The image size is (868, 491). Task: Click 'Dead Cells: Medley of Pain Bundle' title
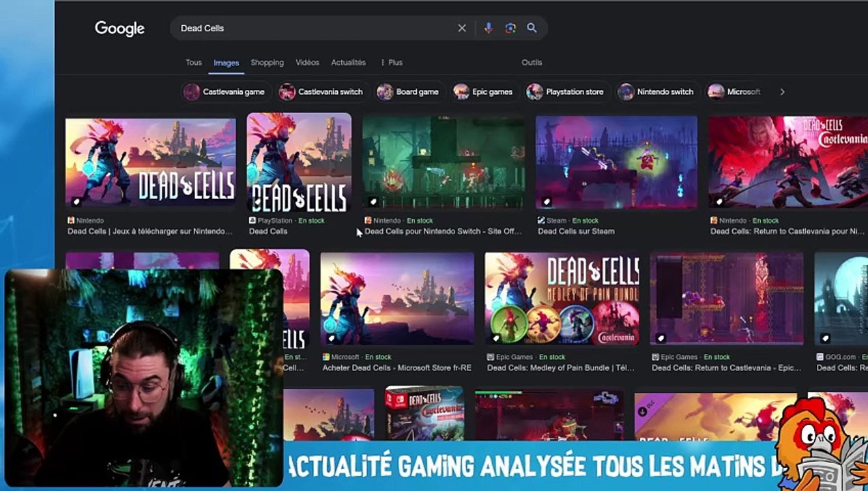tap(560, 368)
